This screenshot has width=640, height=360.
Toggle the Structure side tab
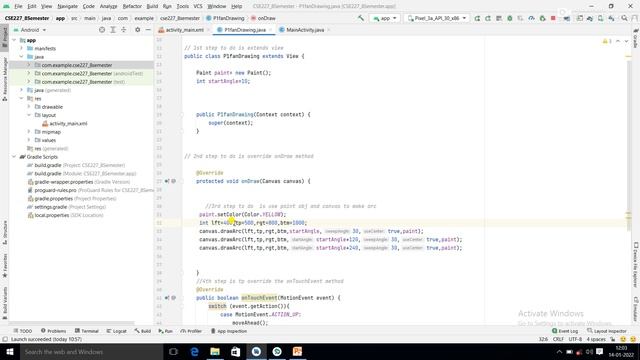point(4,233)
